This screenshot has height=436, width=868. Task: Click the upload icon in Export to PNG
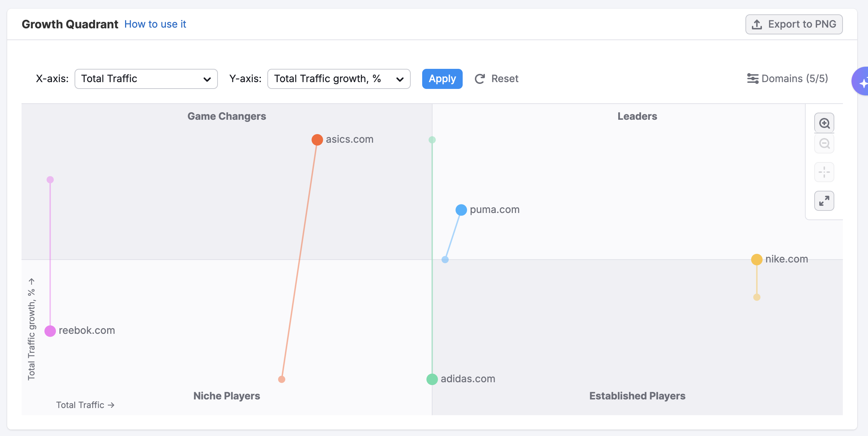coord(757,24)
